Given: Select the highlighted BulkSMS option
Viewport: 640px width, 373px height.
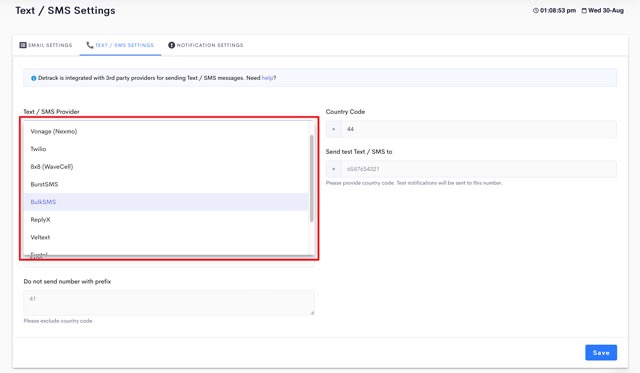Looking at the screenshot, I should [166, 202].
